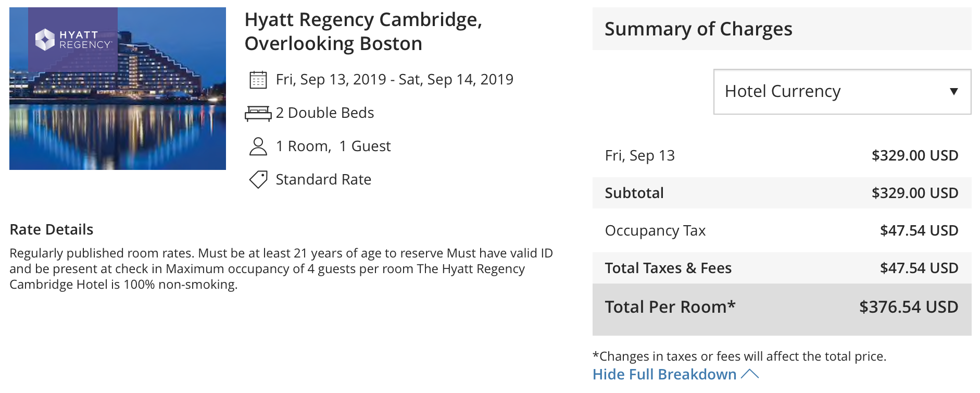
Task: Click the Subtotal row
Action: pos(782,193)
